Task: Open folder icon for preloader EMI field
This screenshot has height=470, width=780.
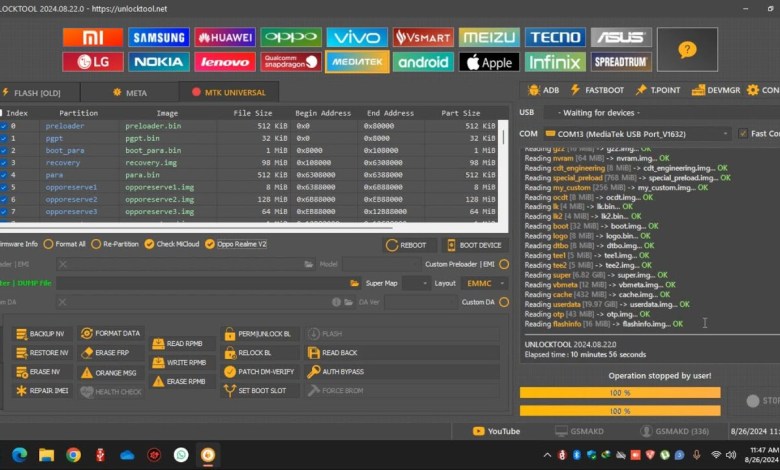Action: click(309, 264)
